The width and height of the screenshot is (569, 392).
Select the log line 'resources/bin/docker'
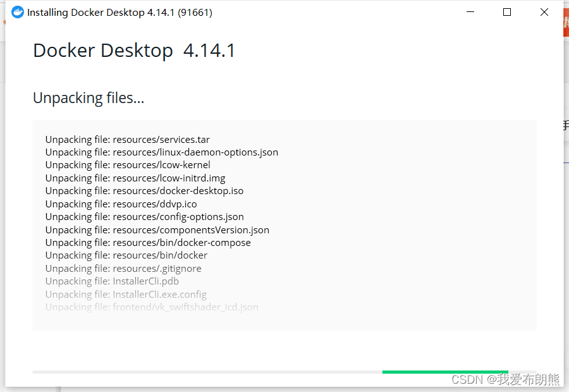(126, 255)
